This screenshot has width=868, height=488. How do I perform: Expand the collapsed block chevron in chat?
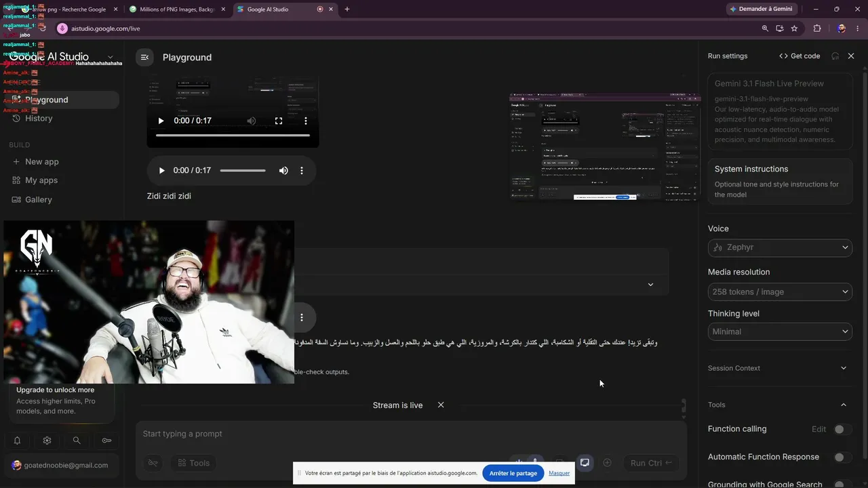[650, 285]
